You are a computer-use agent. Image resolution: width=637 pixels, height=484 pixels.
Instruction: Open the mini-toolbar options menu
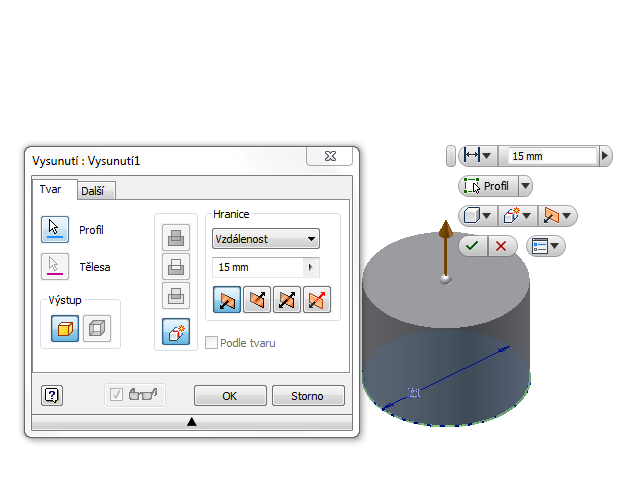tap(545, 246)
